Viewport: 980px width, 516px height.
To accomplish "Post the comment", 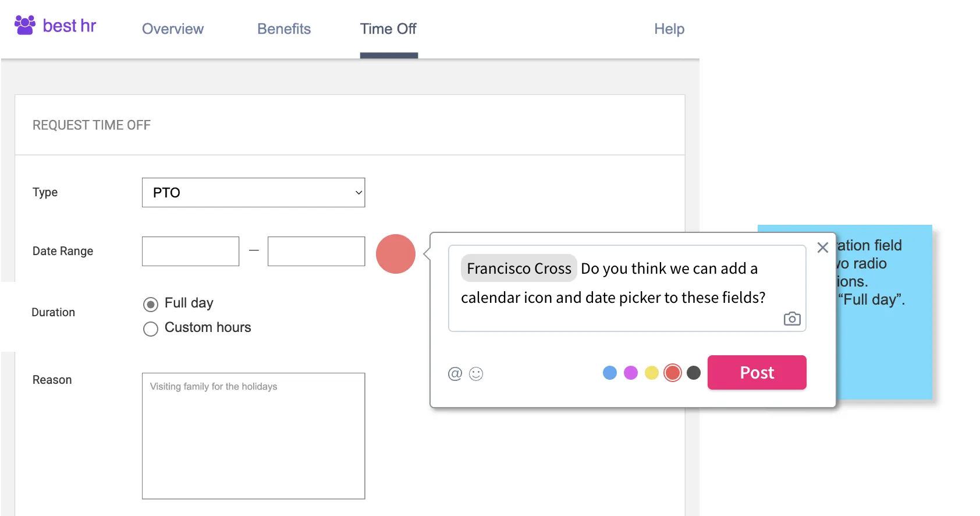I will tap(757, 373).
